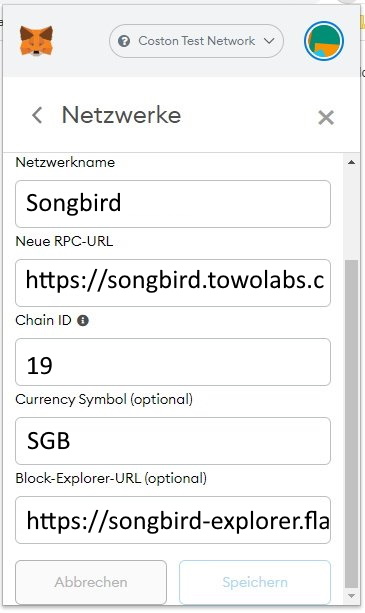Click the Block-Explorer-URL input field
This screenshot has width=365, height=613.
point(173,520)
